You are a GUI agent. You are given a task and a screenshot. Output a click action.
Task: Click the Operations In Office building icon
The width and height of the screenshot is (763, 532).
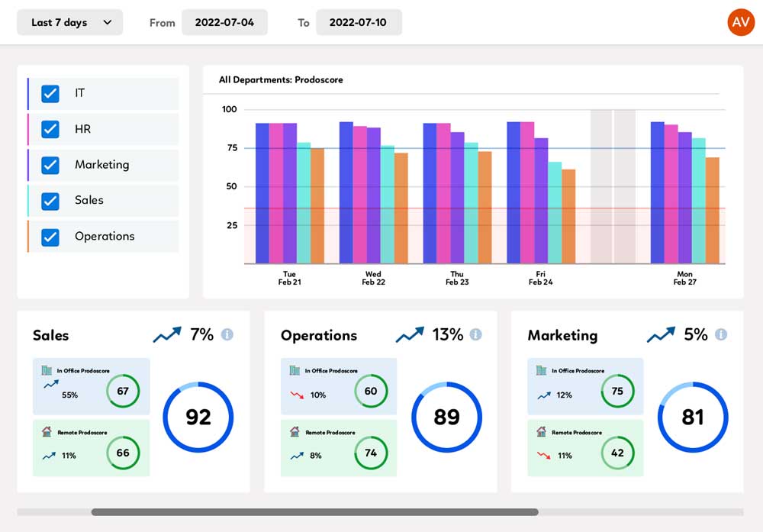click(x=295, y=370)
